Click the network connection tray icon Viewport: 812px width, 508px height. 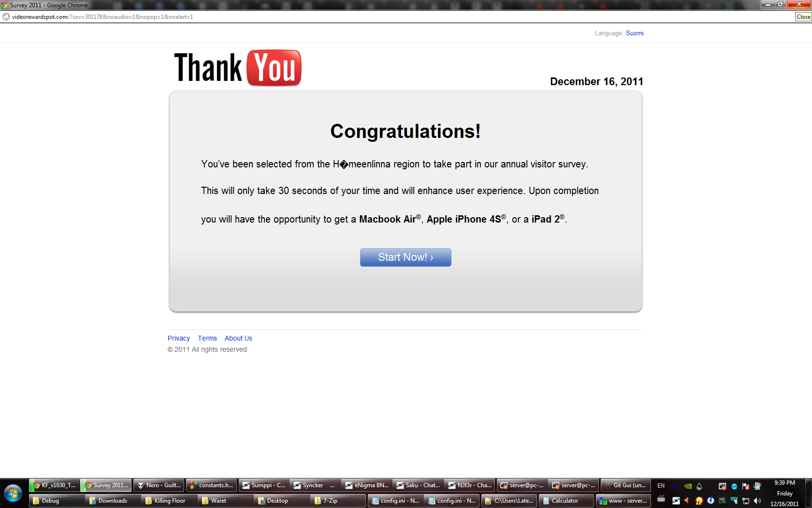tap(746, 501)
